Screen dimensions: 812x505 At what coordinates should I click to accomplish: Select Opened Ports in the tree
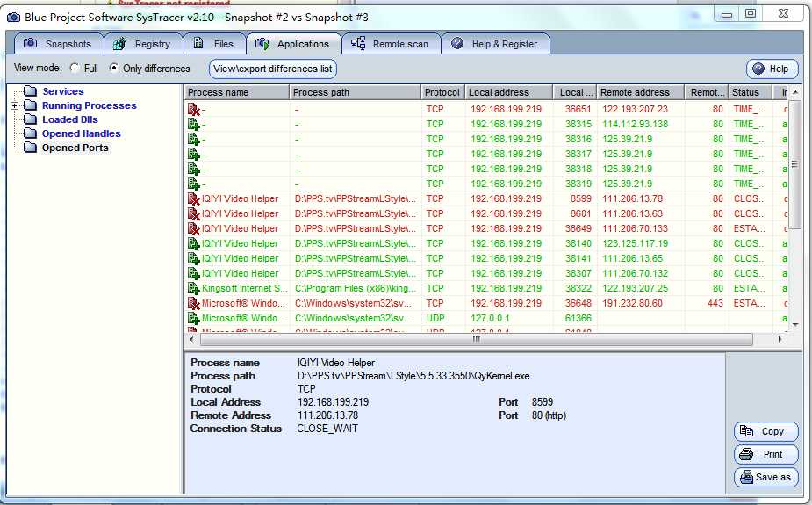point(75,148)
